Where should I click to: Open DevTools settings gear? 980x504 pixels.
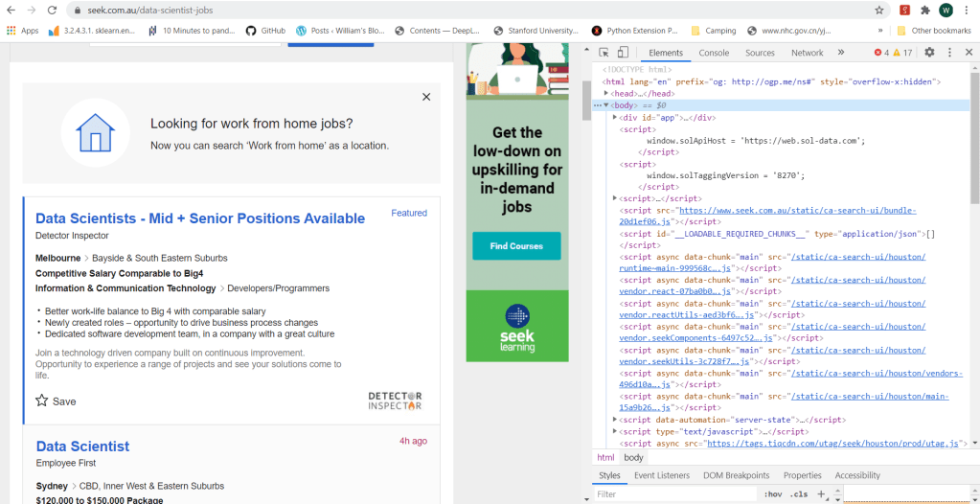click(x=929, y=53)
